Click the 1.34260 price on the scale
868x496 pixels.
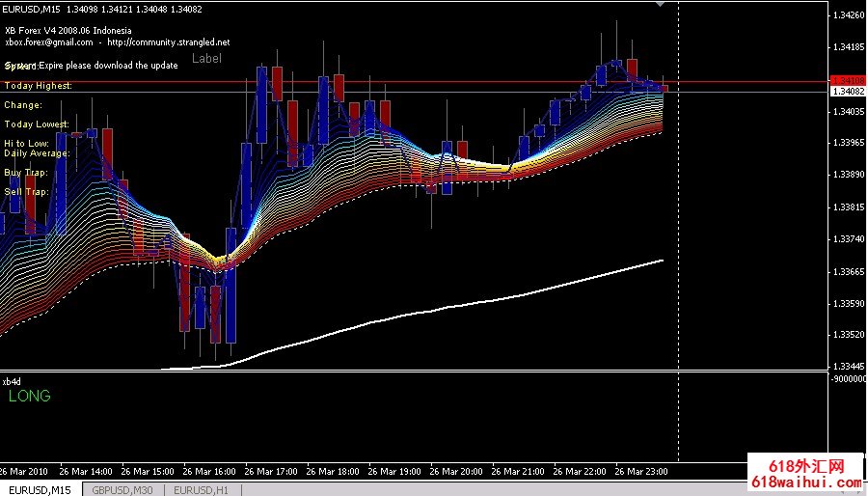pyautogui.click(x=849, y=15)
